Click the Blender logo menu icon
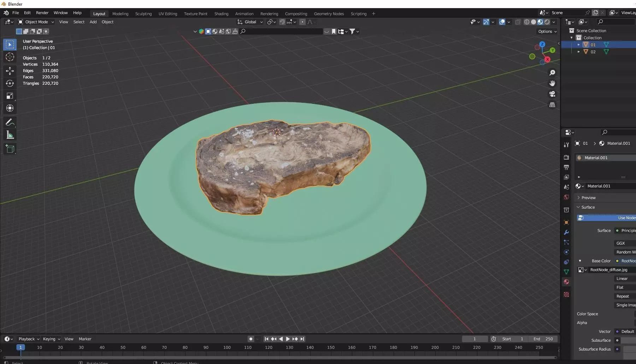This screenshot has width=636, height=364. click(x=6, y=13)
